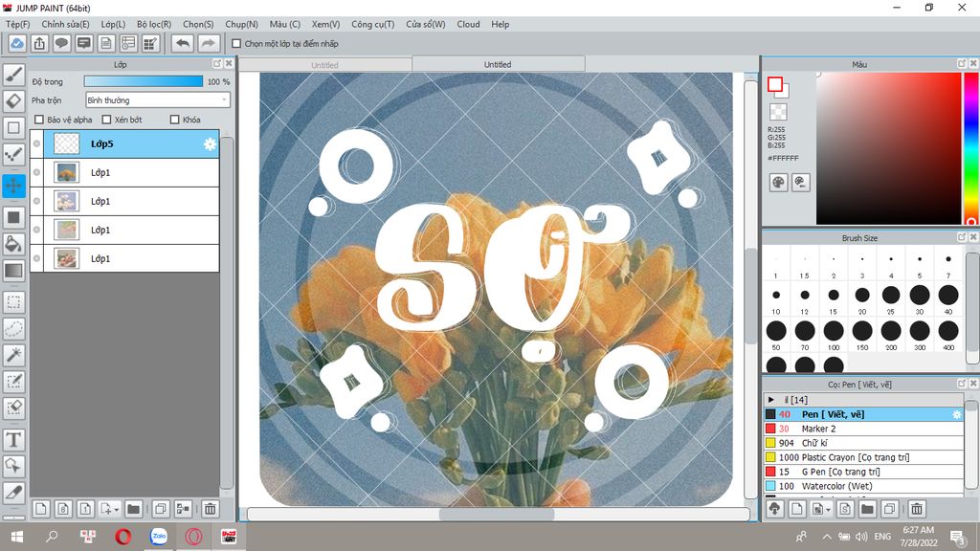The width and height of the screenshot is (980, 551).
Task: Open Windows Start menu
Action: [17, 537]
